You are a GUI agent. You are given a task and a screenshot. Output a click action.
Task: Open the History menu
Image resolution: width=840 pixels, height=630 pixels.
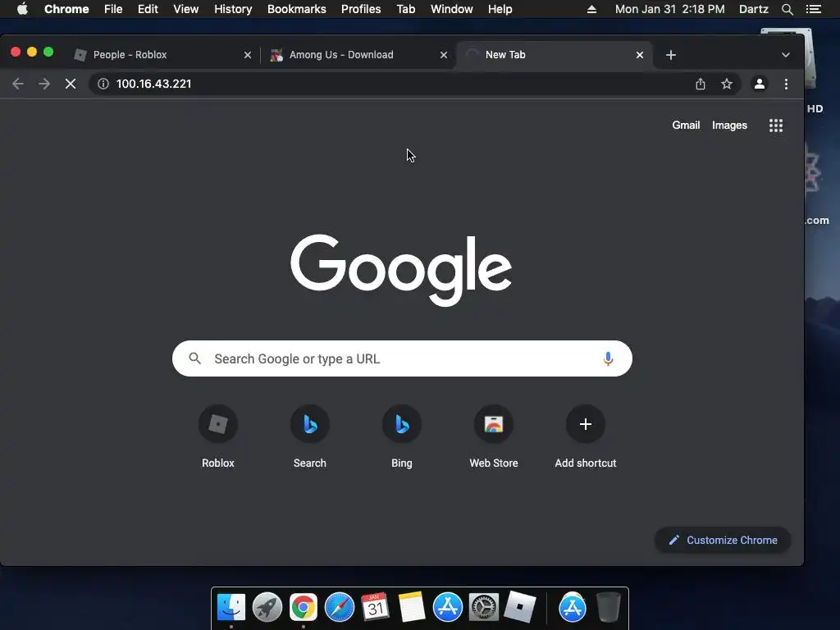click(233, 9)
